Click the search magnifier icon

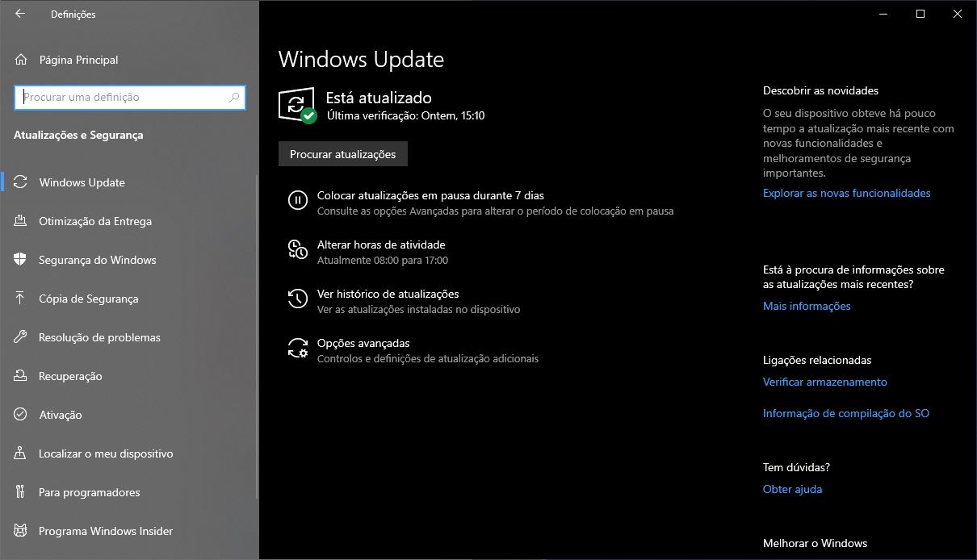pos(234,98)
